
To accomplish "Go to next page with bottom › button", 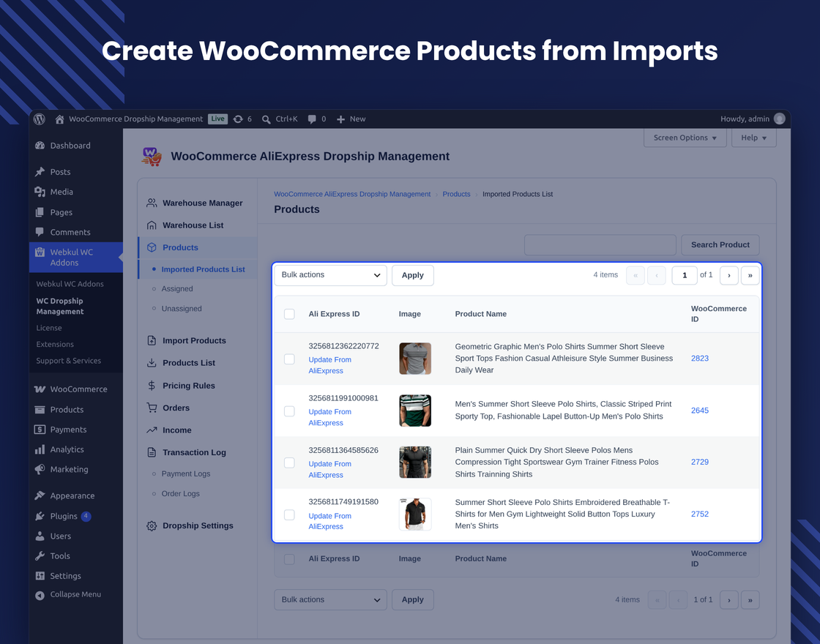I will [x=729, y=599].
